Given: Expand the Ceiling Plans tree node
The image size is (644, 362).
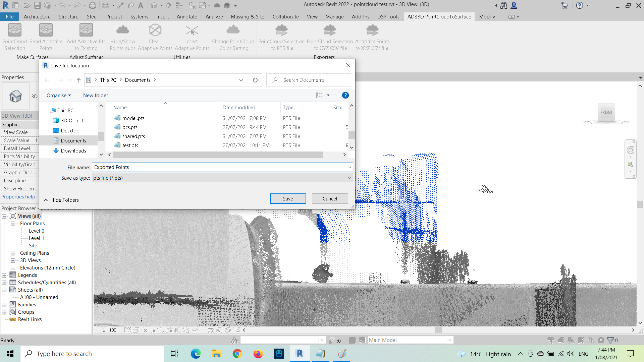Looking at the screenshot, I should tap(13, 253).
